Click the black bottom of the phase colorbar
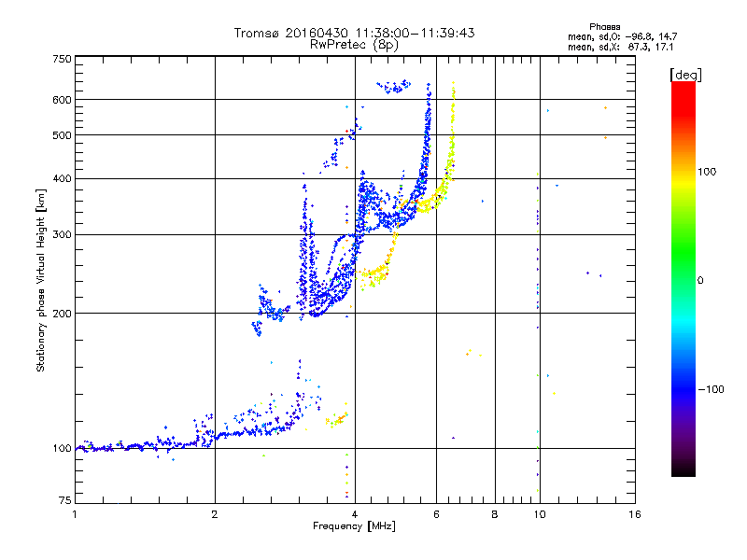747x560 pixels. [x=684, y=469]
